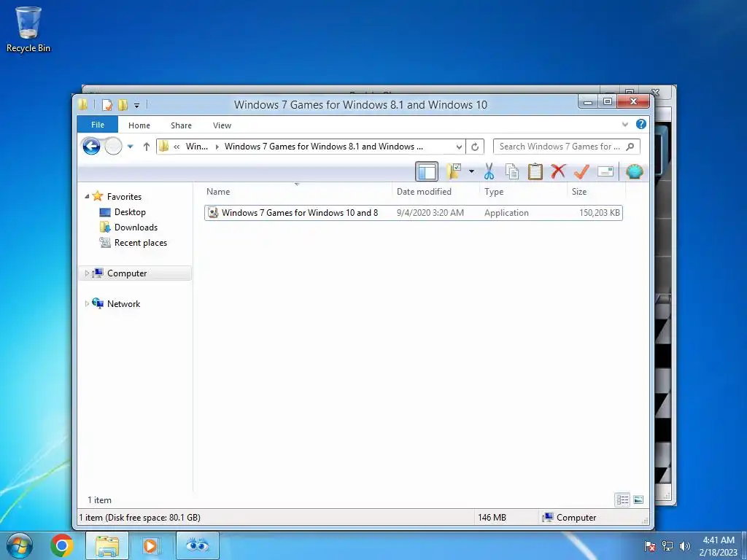Open the folder options dropdown arrow
747x560 pixels.
pos(471,171)
